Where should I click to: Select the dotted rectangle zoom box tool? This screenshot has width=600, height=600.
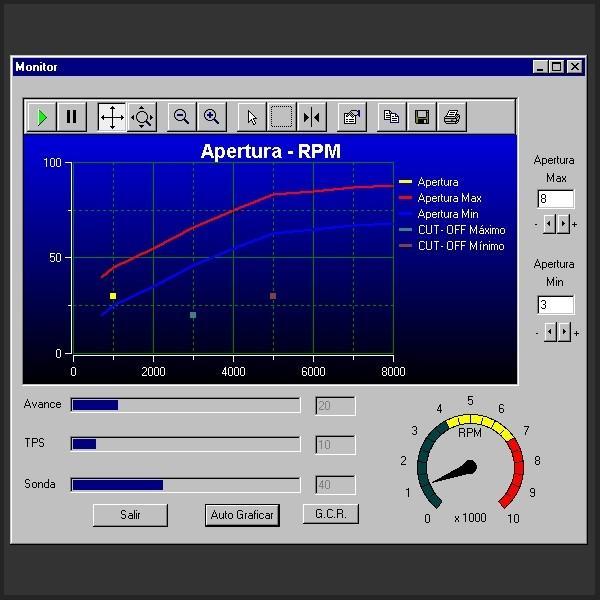click(x=282, y=117)
